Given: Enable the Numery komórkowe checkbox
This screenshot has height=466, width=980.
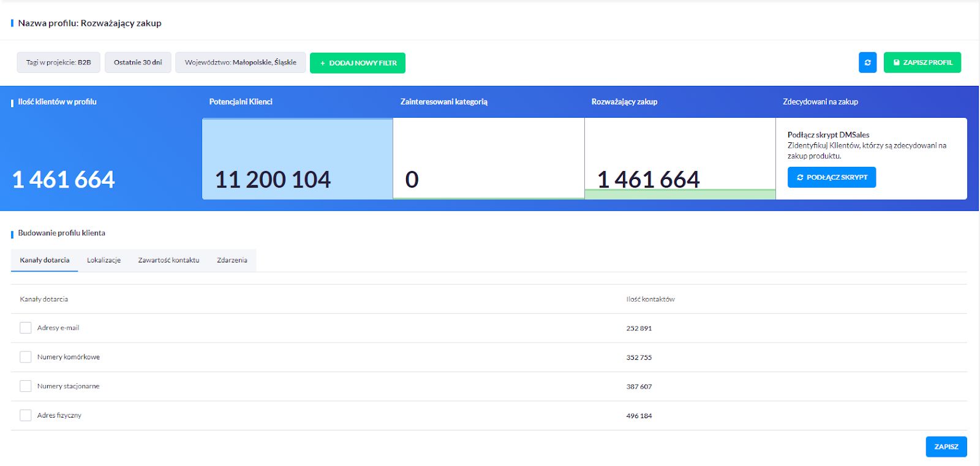Looking at the screenshot, I should pos(26,357).
